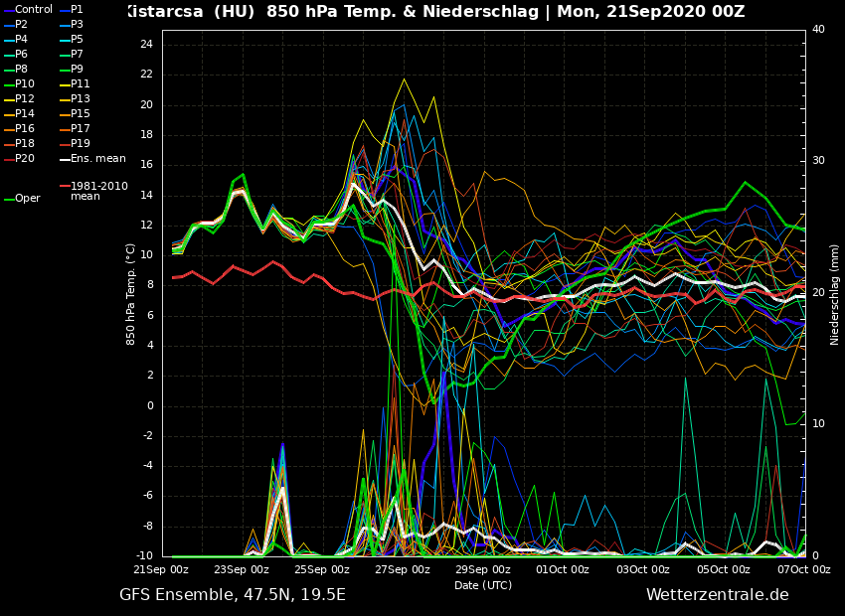Click the Wetterzentrale.de credit text
This screenshot has height=616, width=845.
coord(717,595)
